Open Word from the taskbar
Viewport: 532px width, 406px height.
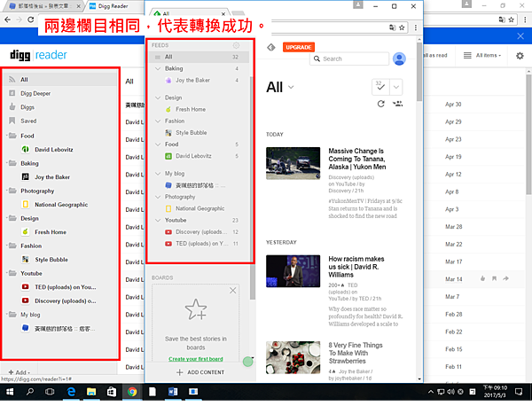pos(173,392)
